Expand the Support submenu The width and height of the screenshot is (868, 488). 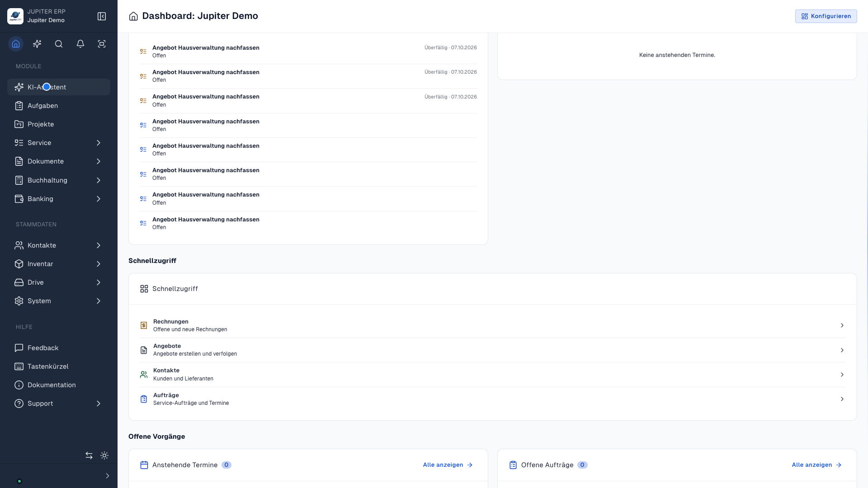(x=99, y=404)
